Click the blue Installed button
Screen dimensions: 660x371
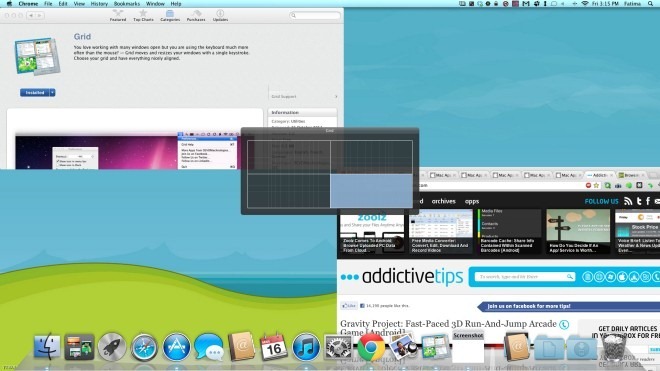35,93
